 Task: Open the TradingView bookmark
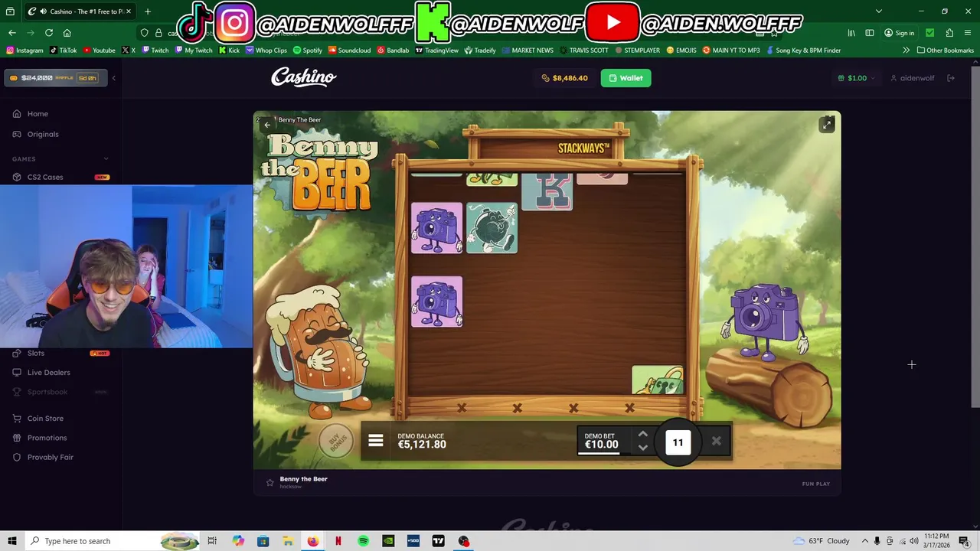click(x=436, y=51)
